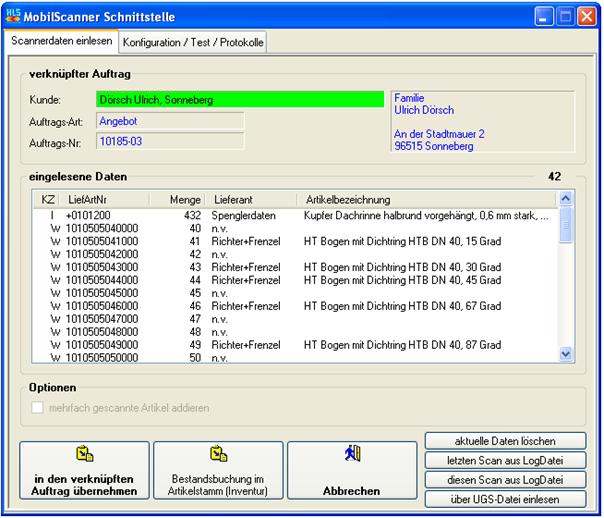Image resolution: width=604 pixels, height=518 pixels.
Task: Click the 'Auftrags-Nr' field showing 10185-03
Action: click(x=170, y=142)
